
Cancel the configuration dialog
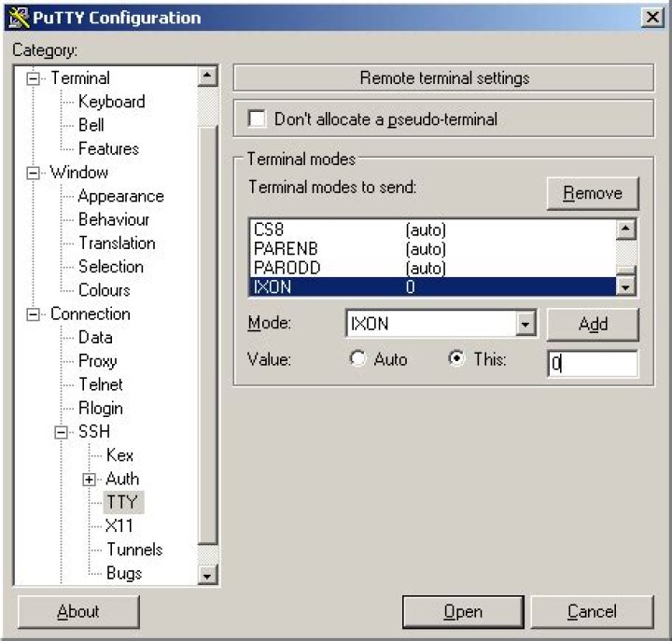(x=593, y=611)
